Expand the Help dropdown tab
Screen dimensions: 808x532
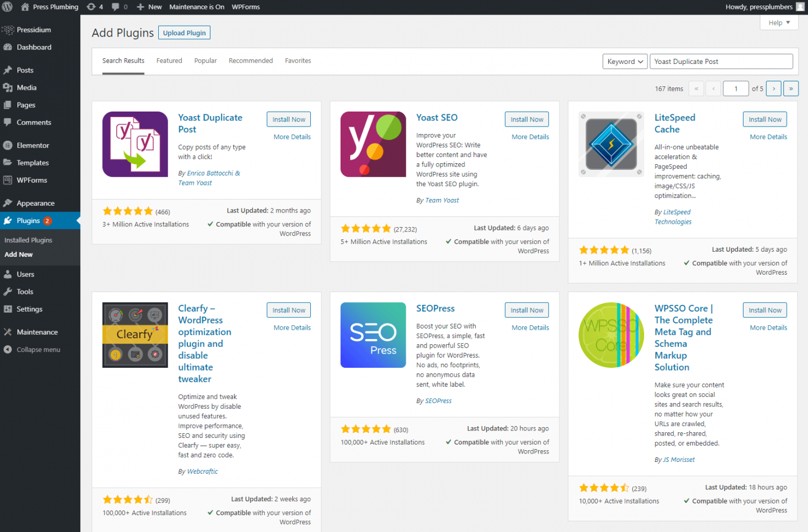(x=779, y=22)
